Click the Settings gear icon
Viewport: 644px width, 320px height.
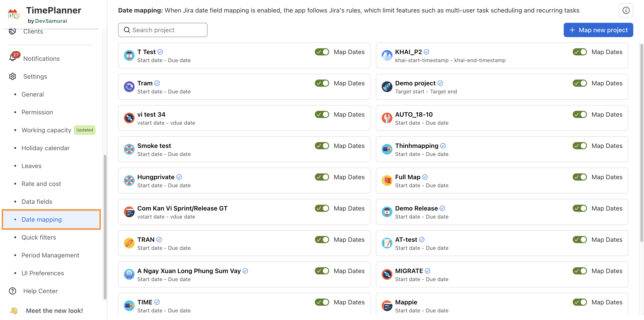click(13, 76)
